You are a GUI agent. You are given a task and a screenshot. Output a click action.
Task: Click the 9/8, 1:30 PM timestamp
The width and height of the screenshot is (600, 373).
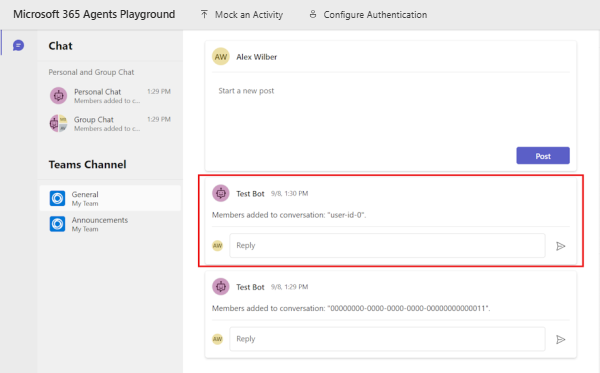coord(289,194)
